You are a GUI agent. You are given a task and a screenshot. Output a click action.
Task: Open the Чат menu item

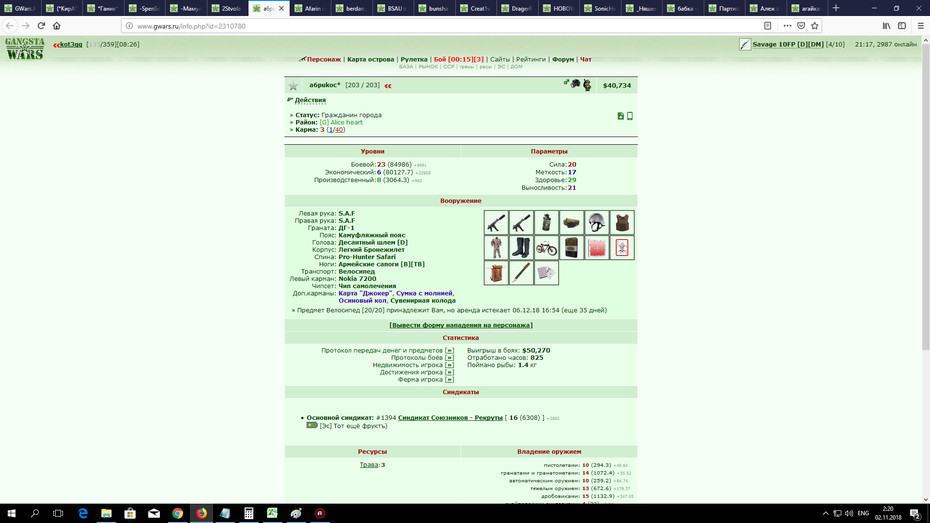585,59
